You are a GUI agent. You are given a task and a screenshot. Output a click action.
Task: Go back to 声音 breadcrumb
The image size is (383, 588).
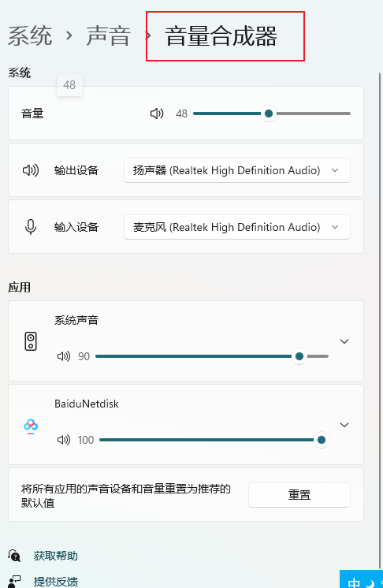point(108,36)
